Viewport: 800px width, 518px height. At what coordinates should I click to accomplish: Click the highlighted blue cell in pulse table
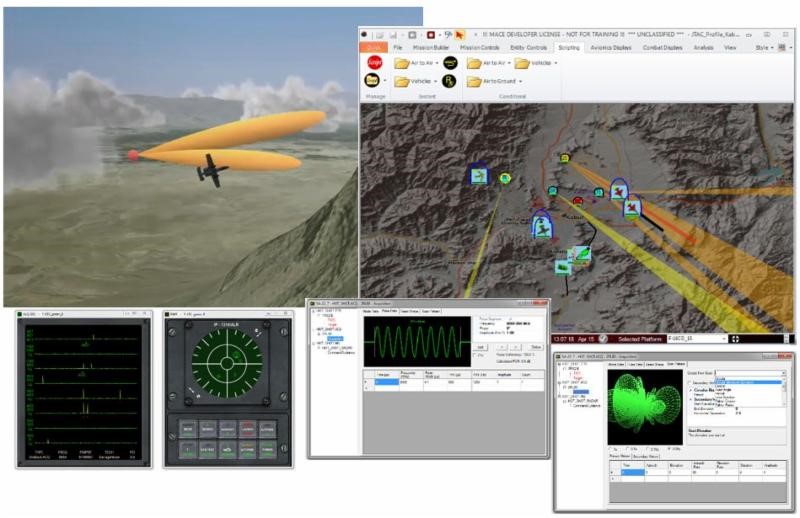(x=386, y=382)
